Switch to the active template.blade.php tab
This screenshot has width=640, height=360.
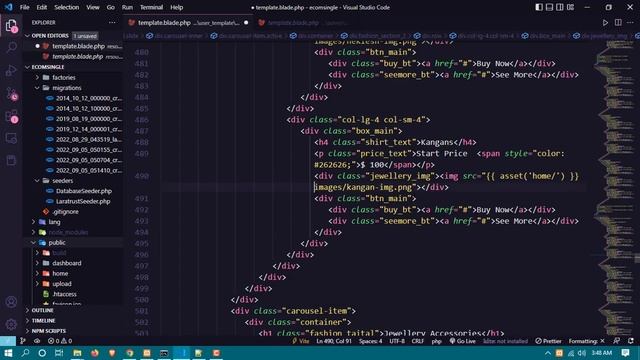pyautogui.click(x=188, y=22)
